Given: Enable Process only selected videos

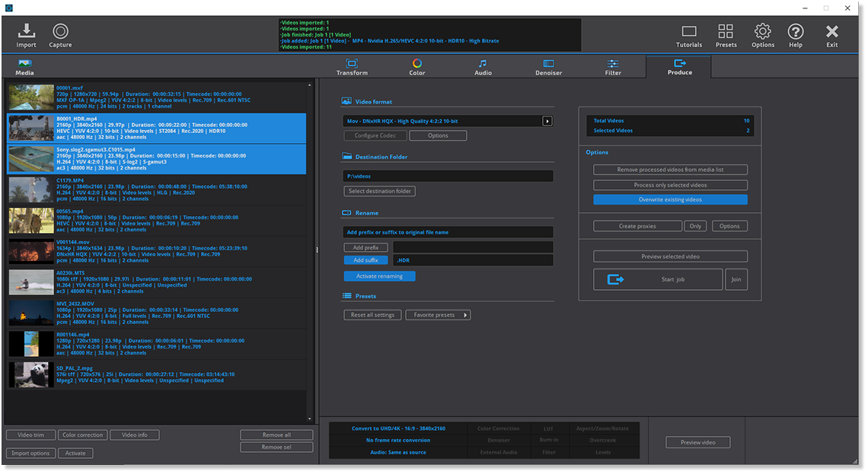Looking at the screenshot, I should (670, 186).
